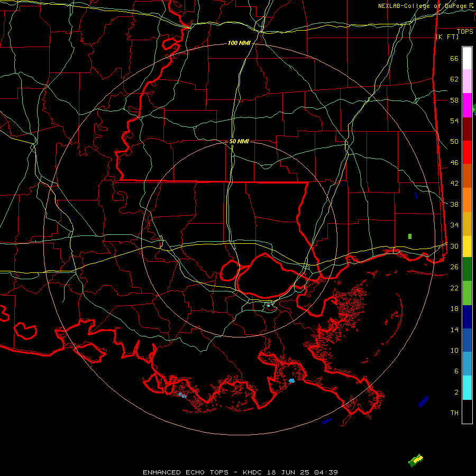Select the navy blue swatch on the color scale
This screenshot has width=476, height=476.
467,317
